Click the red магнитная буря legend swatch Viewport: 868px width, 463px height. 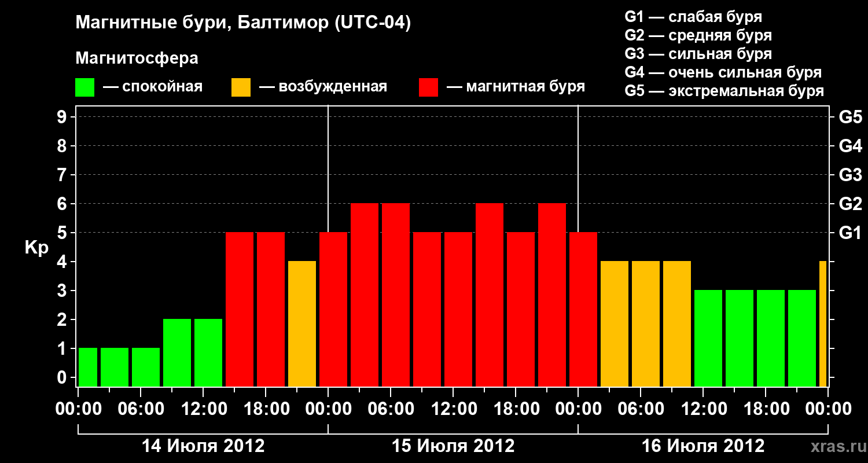click(x=428, y=87)
